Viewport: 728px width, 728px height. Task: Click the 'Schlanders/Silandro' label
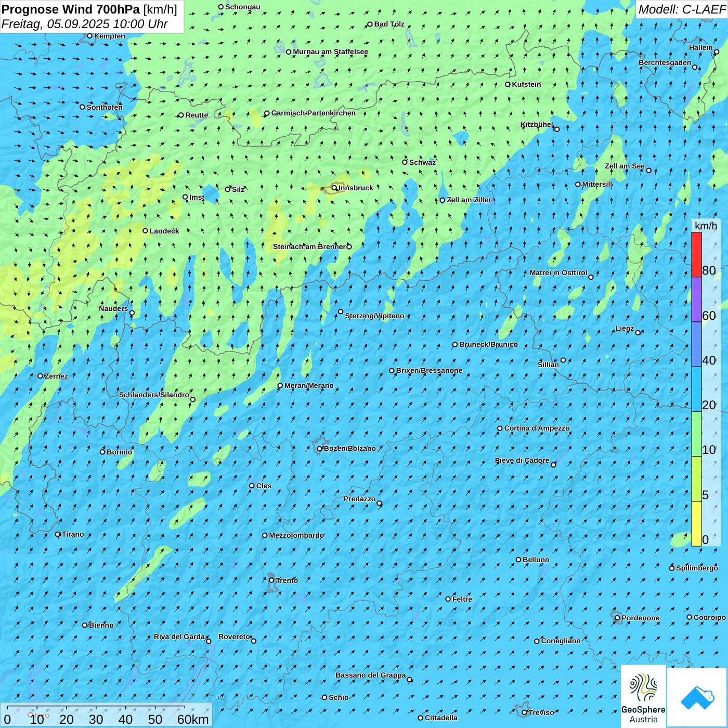click(154, 395)
